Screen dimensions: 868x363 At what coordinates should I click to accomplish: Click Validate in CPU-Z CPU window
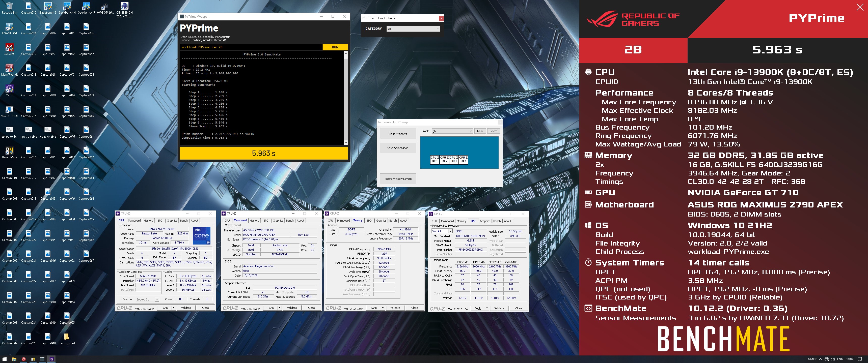point(186,308)
